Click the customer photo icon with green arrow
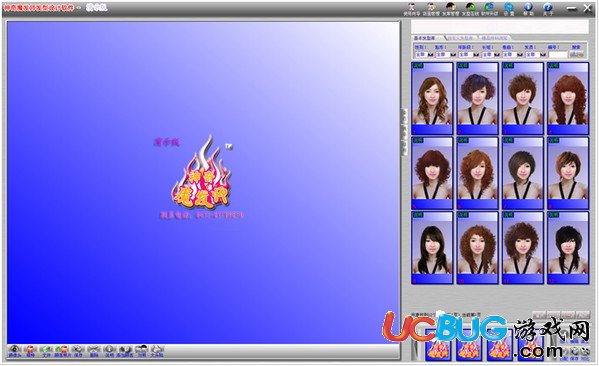Image resolution: width=599 pixels, height=366 pixels. tap(62, 351)
